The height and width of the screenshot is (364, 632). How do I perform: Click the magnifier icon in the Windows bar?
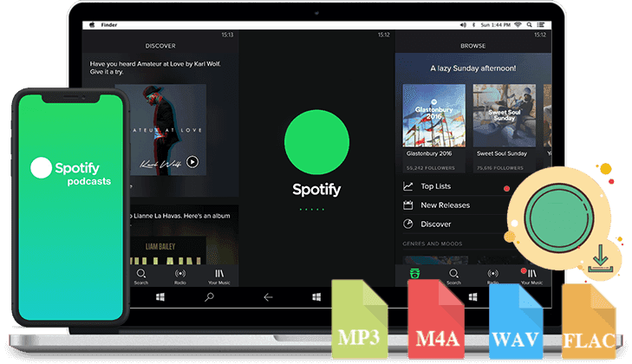209,297
